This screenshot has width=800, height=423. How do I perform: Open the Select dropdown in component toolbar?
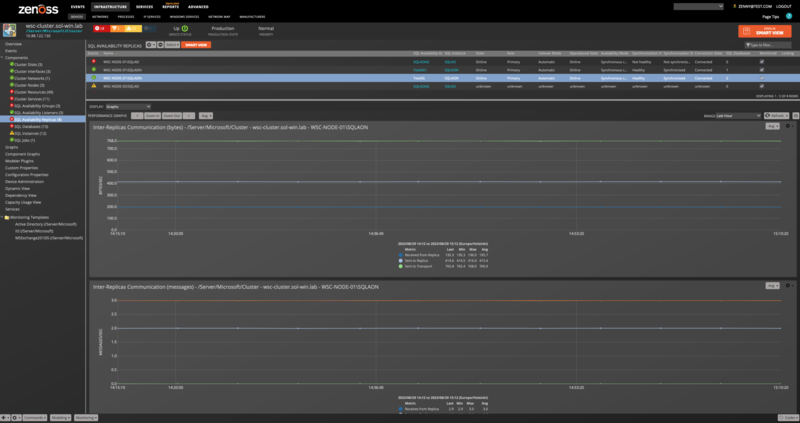click(172, 45)
